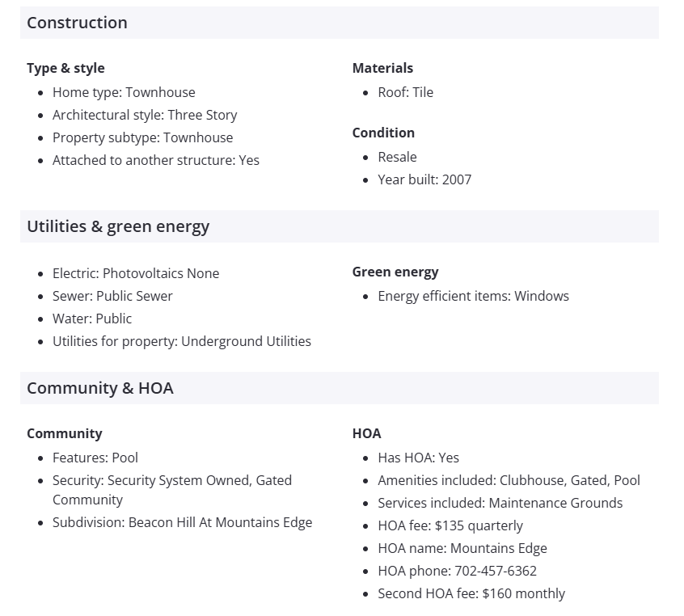This screenshot has height=616, width=684.
Task: Click Sewer: Public Sewer entry
Action: coord(112,296)
